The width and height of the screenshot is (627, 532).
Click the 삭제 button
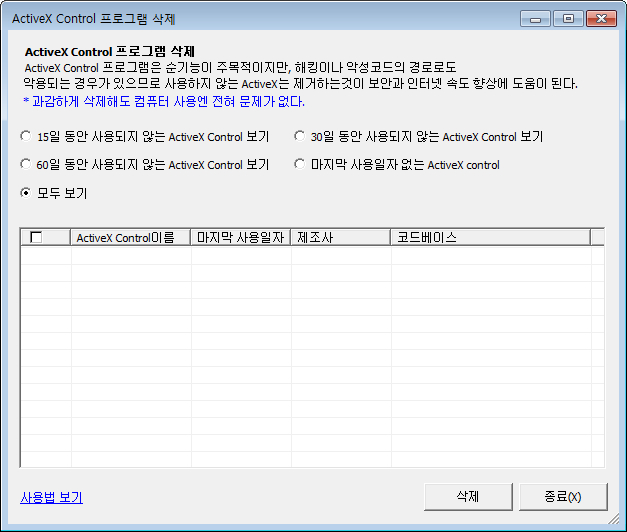468,497
